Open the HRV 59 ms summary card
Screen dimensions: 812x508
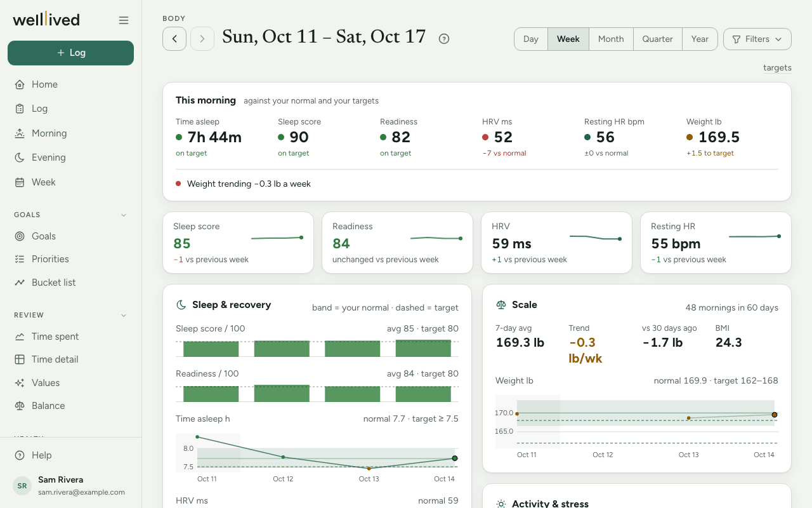click(x=556, y=243)
